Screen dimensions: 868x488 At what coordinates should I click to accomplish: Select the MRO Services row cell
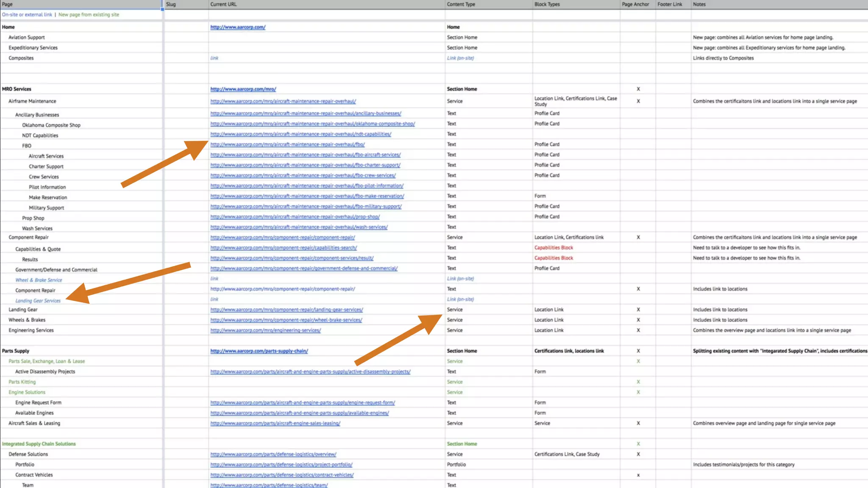click(x=17, y=89)
